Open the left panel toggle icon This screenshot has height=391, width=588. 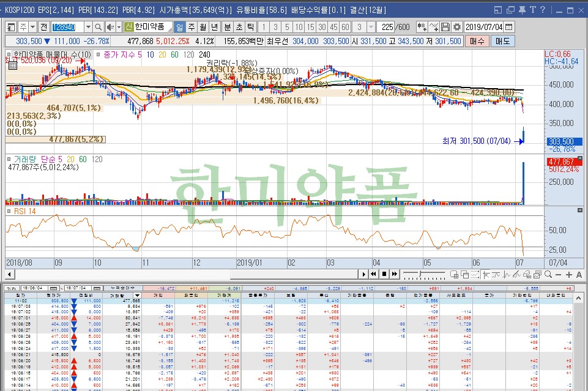click(11, 27)
